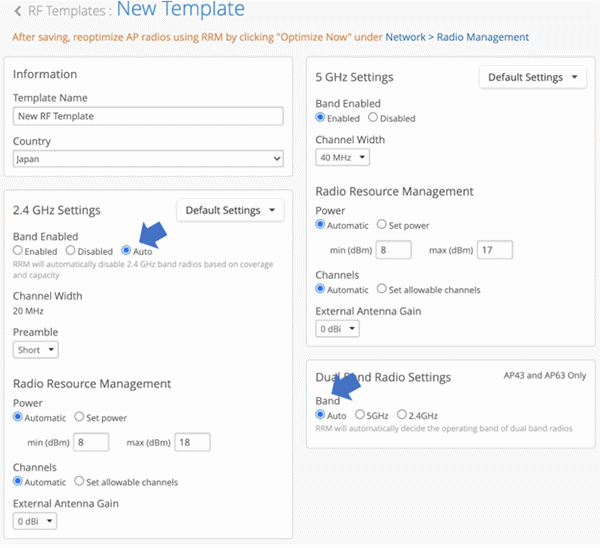This screenshot has height=548, width=600.
Task: Expand the Preamble dropdown set to Short
Action: pyautogui.click(x=36, y=350)
